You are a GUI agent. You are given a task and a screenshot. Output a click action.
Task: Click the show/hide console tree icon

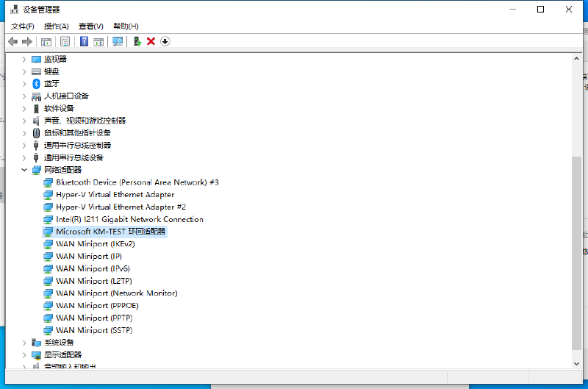46,42
